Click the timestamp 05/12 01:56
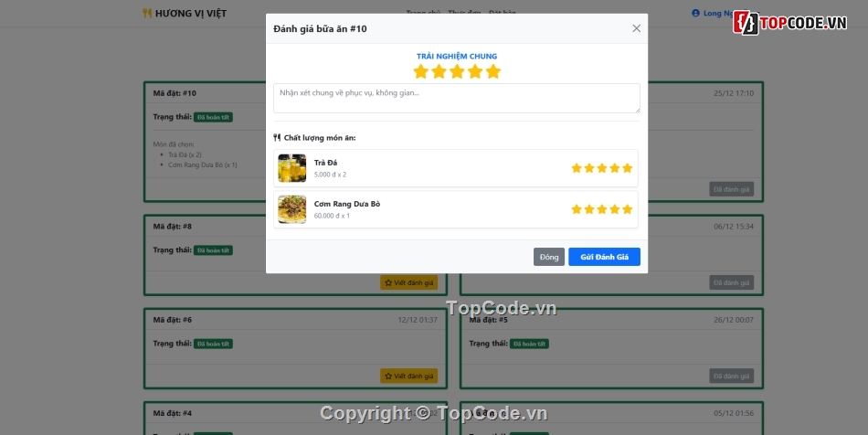Viewport: 868px width, 435px height. pyautogui.click(x=734, y=413)
